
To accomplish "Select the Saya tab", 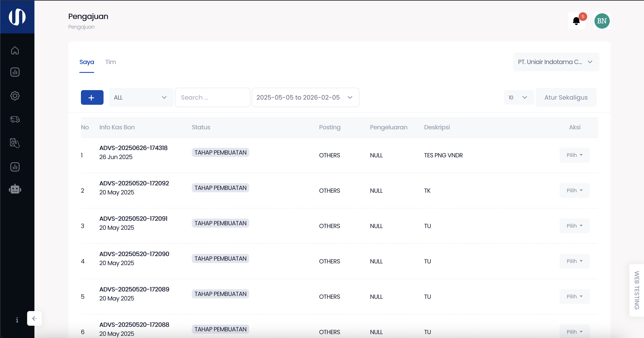I will pos(87,62).
